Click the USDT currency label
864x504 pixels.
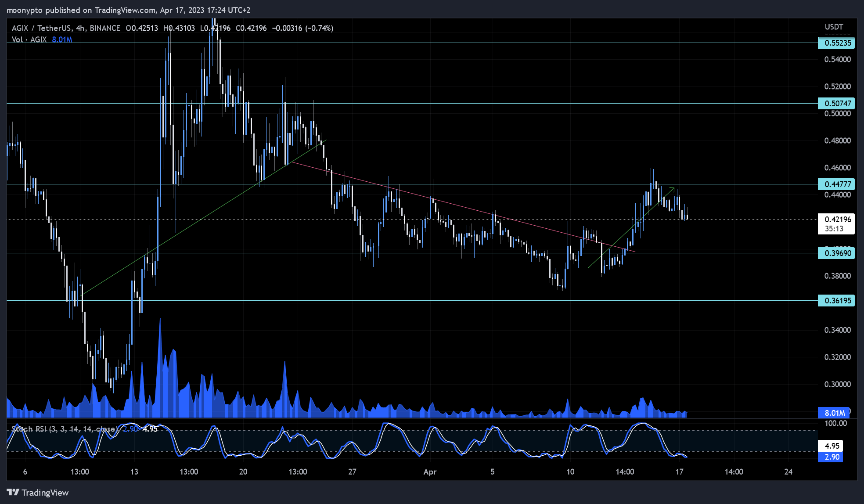[834, 27]
